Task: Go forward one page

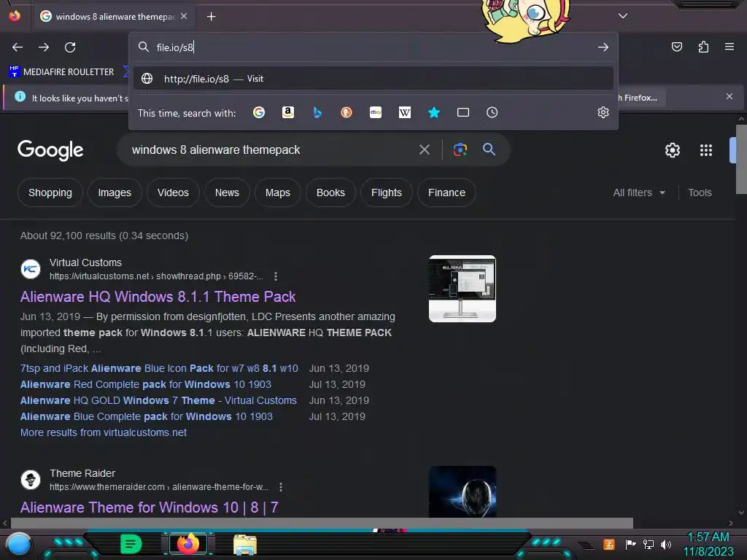Action: 44,47
